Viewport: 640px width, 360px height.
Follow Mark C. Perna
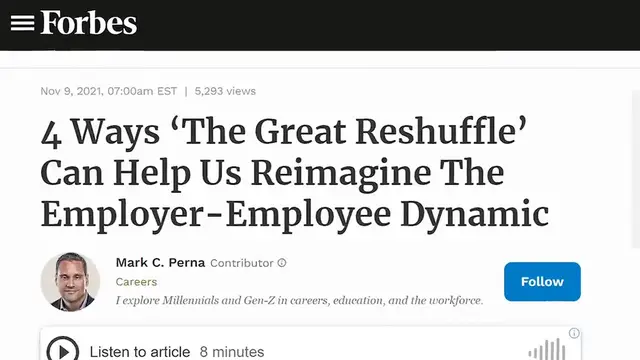point(542,282)
